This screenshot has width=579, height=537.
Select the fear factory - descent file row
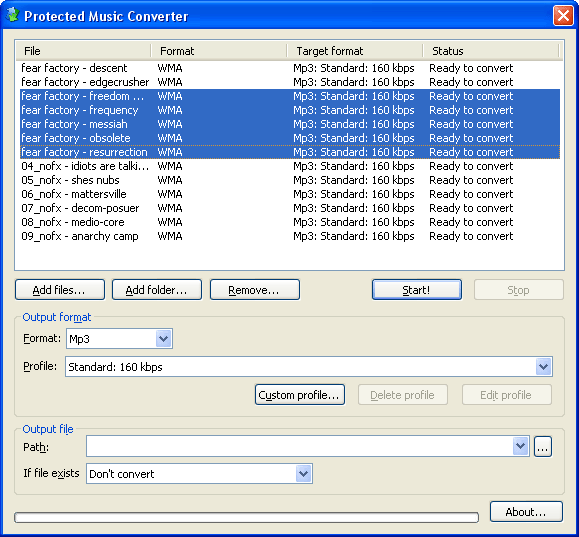click(290, 68)
